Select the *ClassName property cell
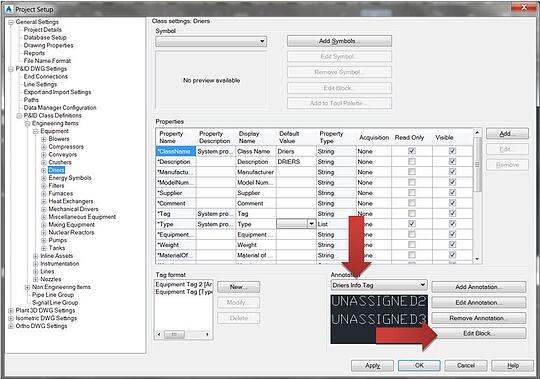Screen dimensions: 540x379 tap(176, 151)
